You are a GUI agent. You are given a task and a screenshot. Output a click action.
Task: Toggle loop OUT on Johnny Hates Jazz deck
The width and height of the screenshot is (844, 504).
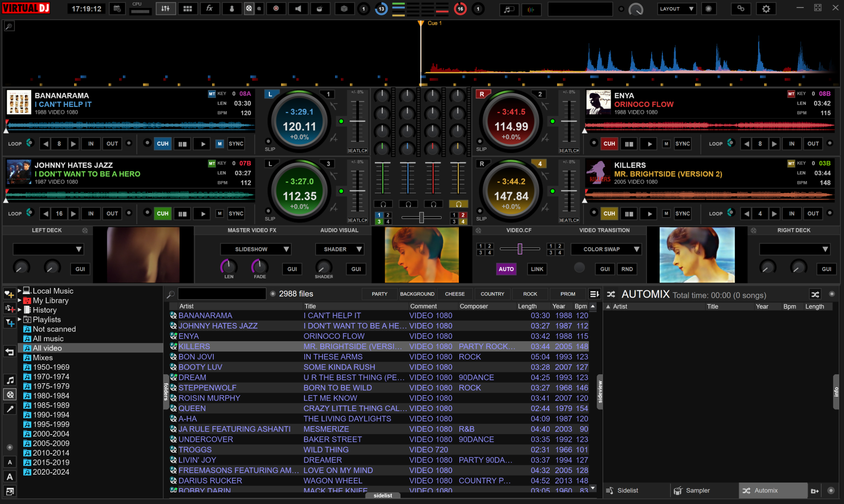[x=112, y=214]
